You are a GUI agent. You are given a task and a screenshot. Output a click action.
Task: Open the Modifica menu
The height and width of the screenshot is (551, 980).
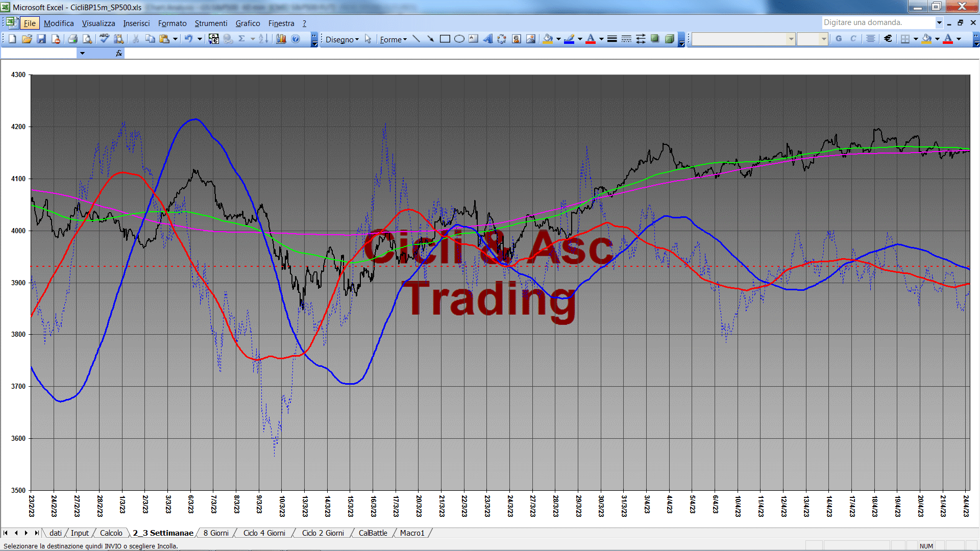point(59,23)
